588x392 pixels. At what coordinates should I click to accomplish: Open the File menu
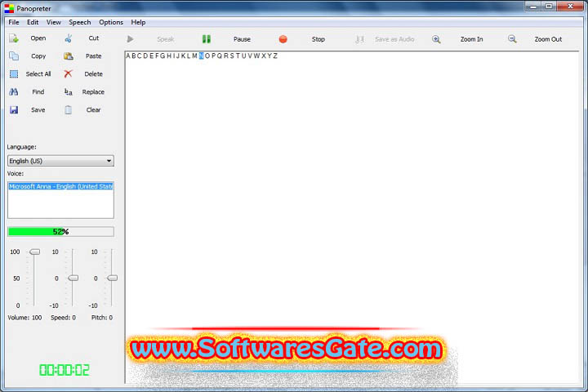click(x=14, y=22)
